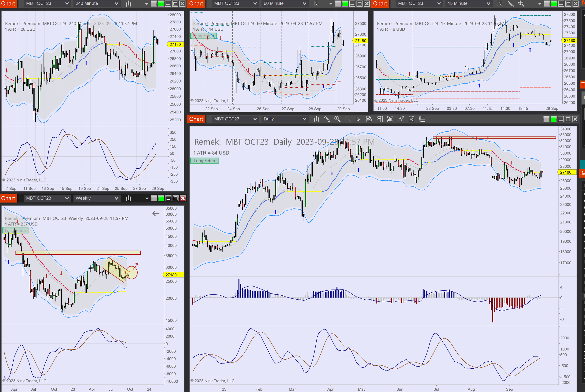Screen dimensions: 585x392
Task: Click zoom in magnifier in 15 Minute chart
Action: (521, 4)
